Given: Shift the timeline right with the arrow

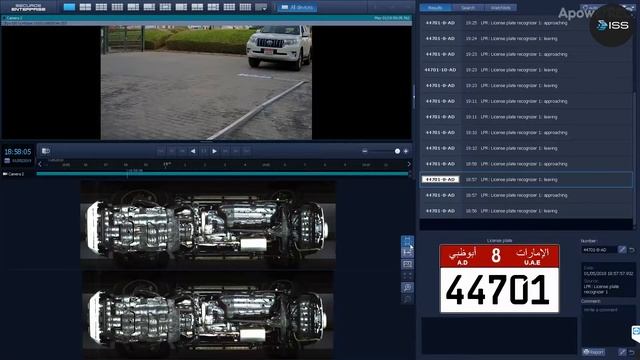Looking at the screenshot, I should pyautogui.click(x=409, y=164).
